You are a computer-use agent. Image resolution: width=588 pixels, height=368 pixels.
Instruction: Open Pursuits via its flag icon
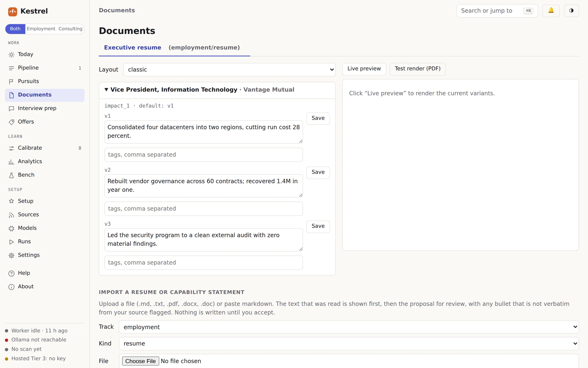11,82
